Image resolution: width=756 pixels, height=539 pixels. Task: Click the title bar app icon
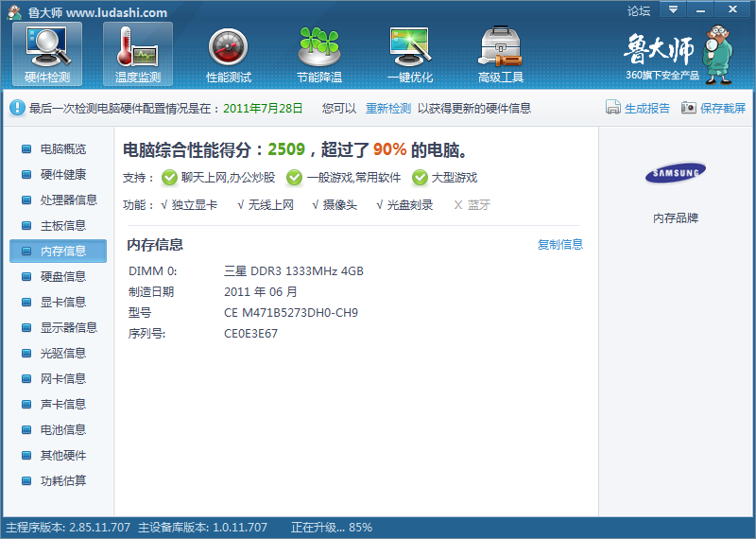point(14,12)
